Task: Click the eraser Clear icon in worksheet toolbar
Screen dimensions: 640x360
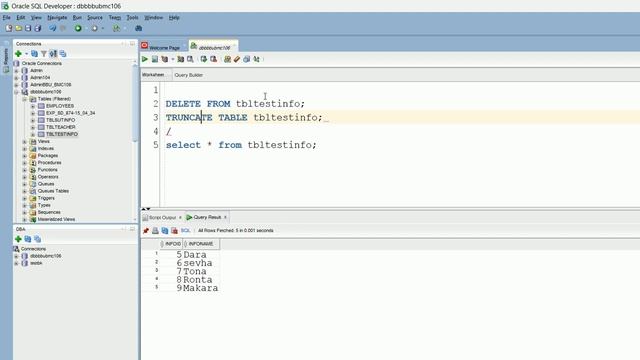Action: pyautogui.click(x=237, y=59)
